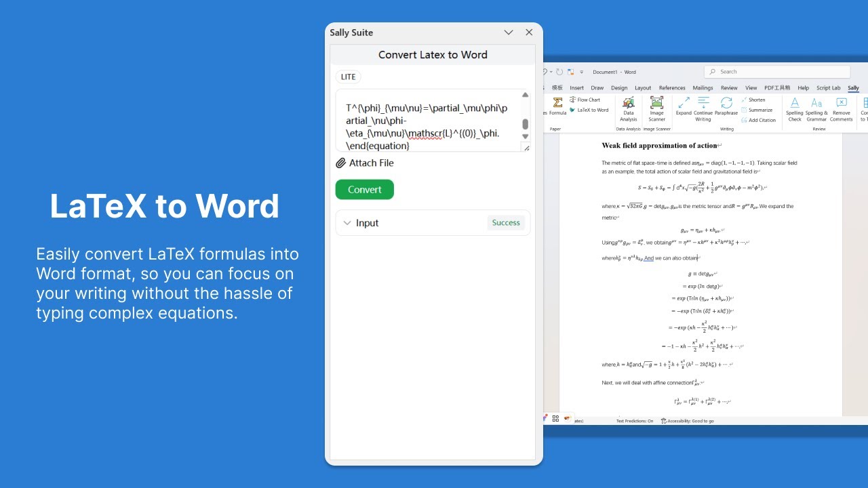Open the Mailings tab
This screenshot has width=868, height=488.
[x=703, y=88]
